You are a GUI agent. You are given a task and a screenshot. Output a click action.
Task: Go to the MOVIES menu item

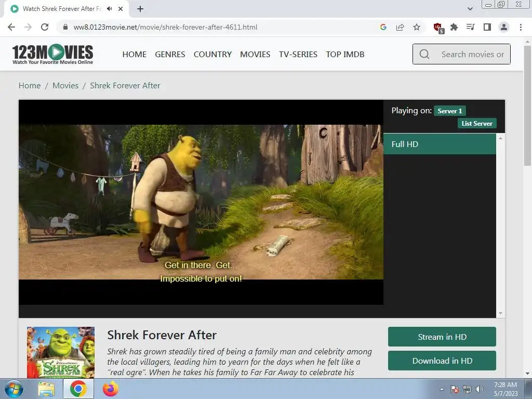255,54
